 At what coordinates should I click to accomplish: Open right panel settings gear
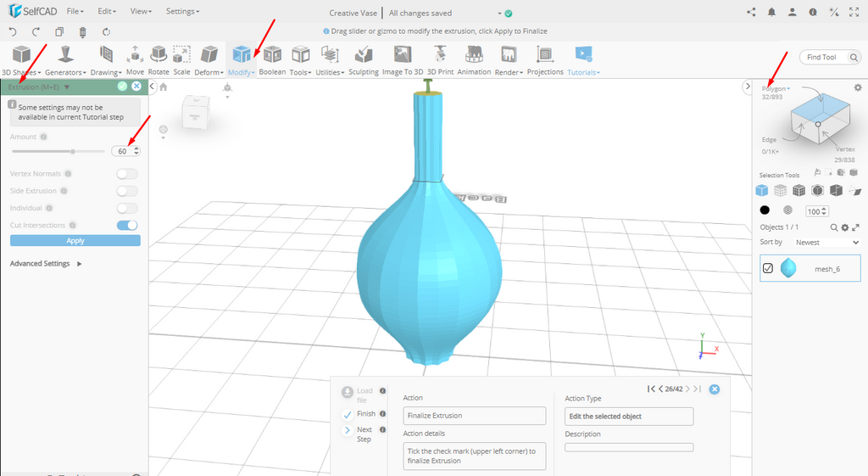(x=858, y=87)
